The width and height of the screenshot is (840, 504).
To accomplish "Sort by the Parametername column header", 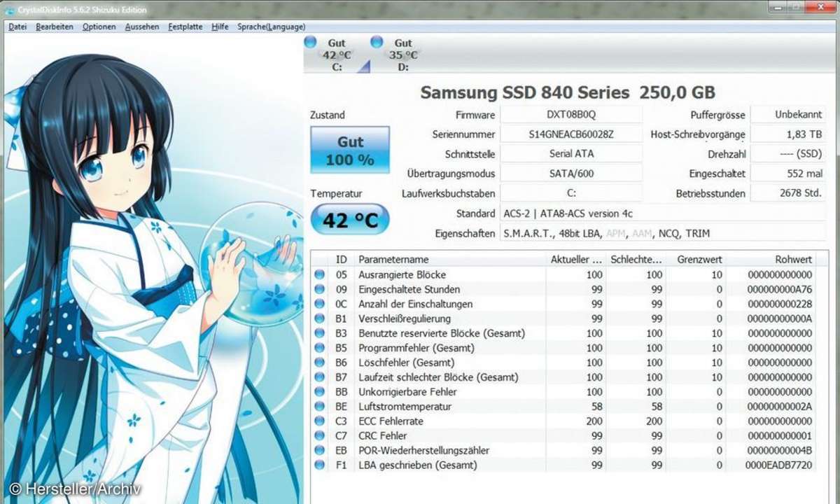I will [450, 259].
